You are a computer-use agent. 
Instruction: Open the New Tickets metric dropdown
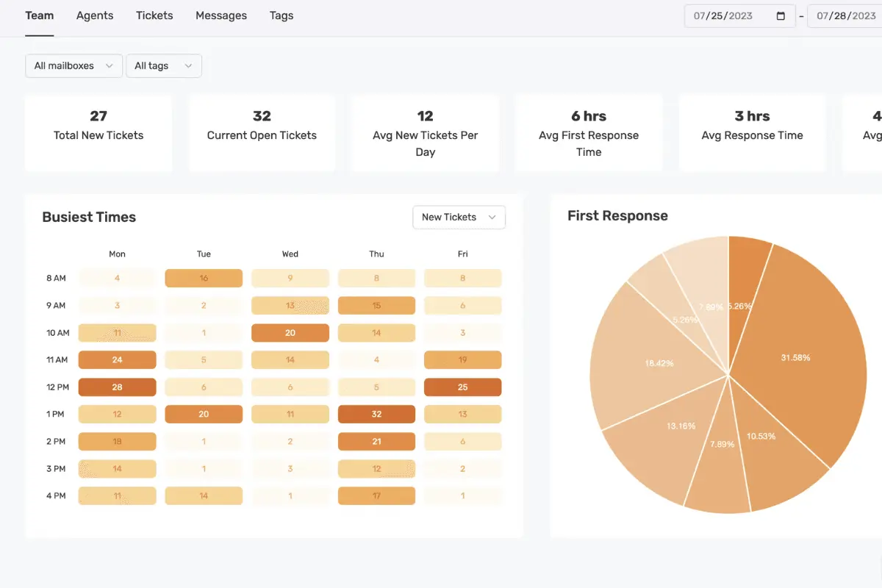[459, 217]
